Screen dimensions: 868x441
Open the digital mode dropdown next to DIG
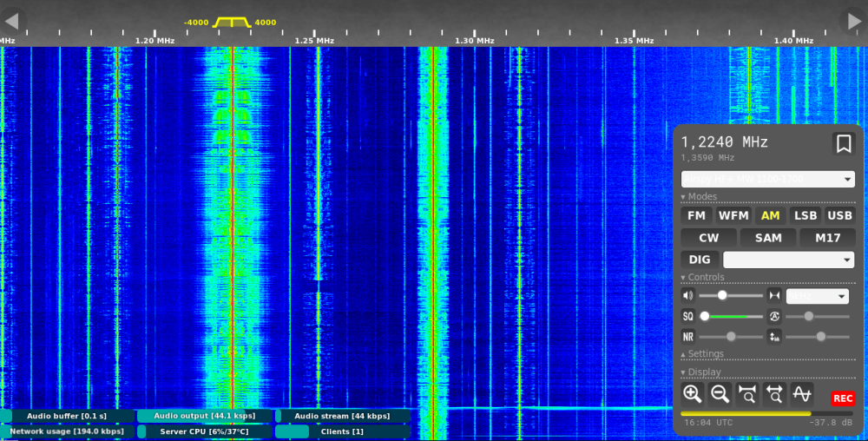pyautogui.click(x=788, y=260)
